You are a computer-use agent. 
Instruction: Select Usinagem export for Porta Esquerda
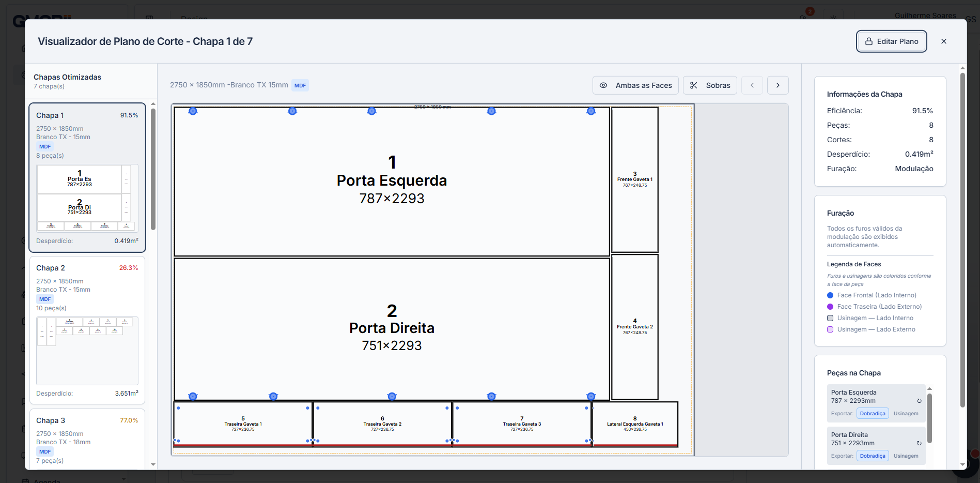(906, 414)
